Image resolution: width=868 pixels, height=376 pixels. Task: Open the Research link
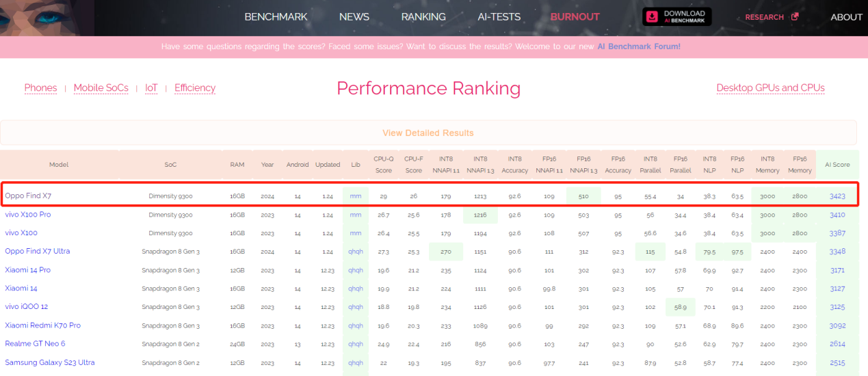pos(764,17)
